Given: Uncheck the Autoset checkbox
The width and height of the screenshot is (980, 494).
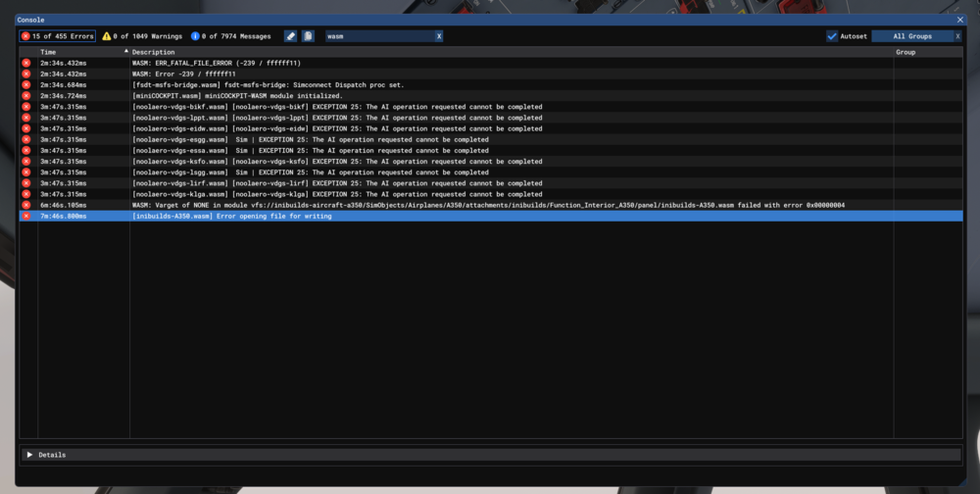Looking at the screenshot, I should pyautogui.click(x=832, y=36).
